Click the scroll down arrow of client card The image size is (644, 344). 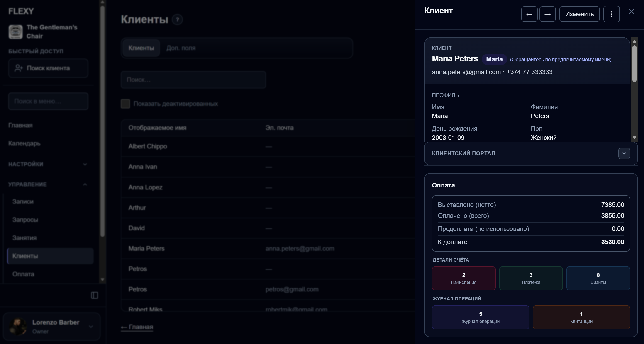tap(634, 138)
